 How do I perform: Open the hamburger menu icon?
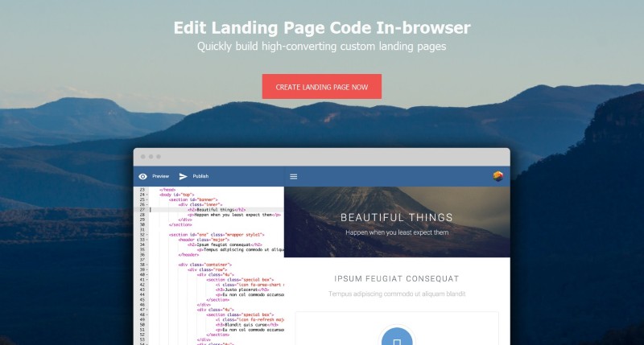(x=293, y=176)
